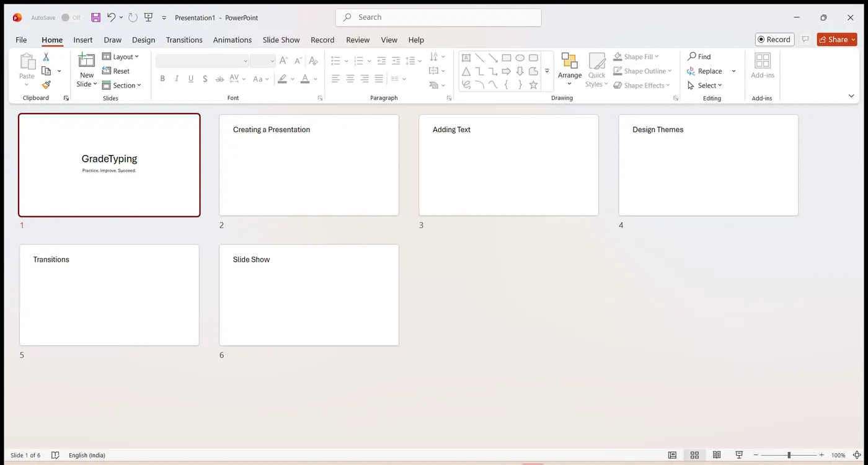Image resolution: width=868 pixels, height=465 pixels.
Task: Open the Shape Fill dropdown
Action: [637, 56]
